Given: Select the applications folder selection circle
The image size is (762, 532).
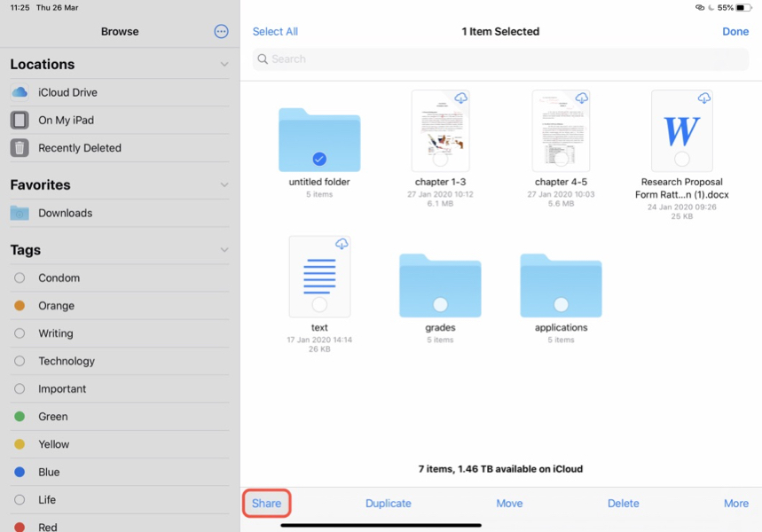Looking at the screenshot, I should (561, 305).
